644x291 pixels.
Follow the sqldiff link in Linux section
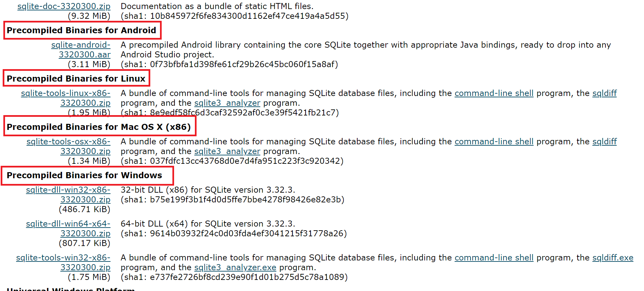604,93
